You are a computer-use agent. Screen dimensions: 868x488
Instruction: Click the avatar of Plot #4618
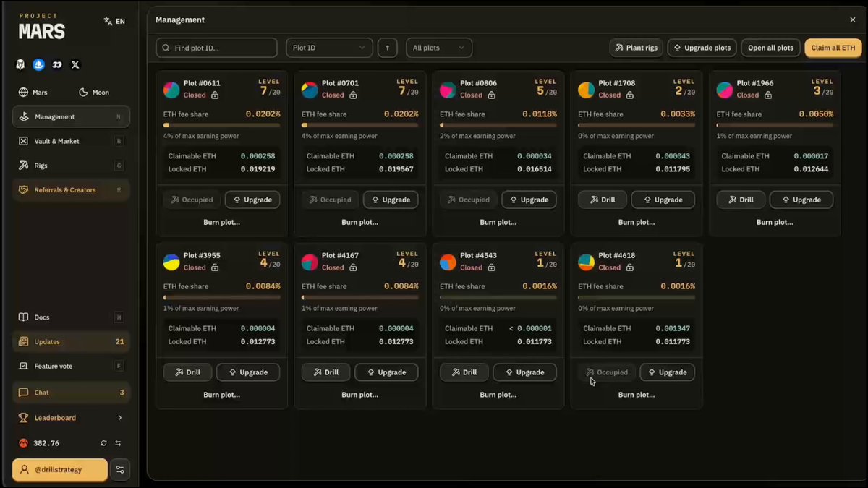click(587, 262)
